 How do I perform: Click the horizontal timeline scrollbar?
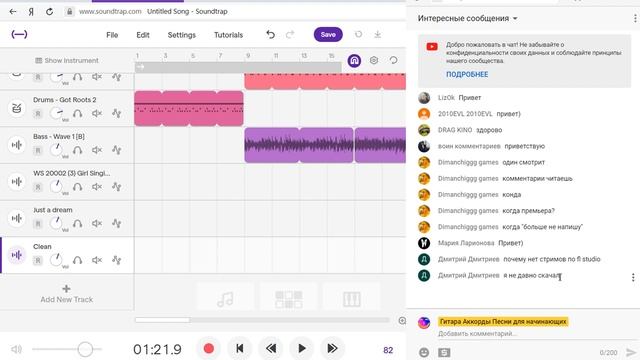pyautogui.click(x=162, y=320)
